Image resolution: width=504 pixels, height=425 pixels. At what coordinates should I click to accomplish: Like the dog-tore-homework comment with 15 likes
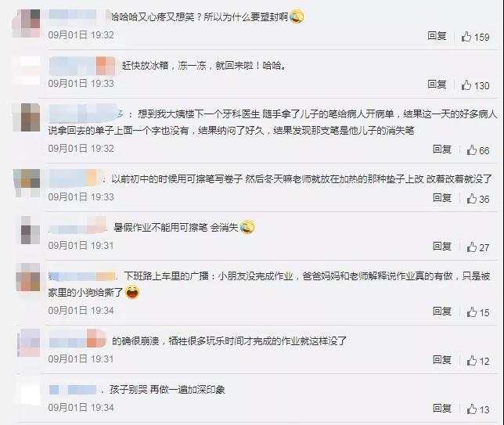coord(478,312)
